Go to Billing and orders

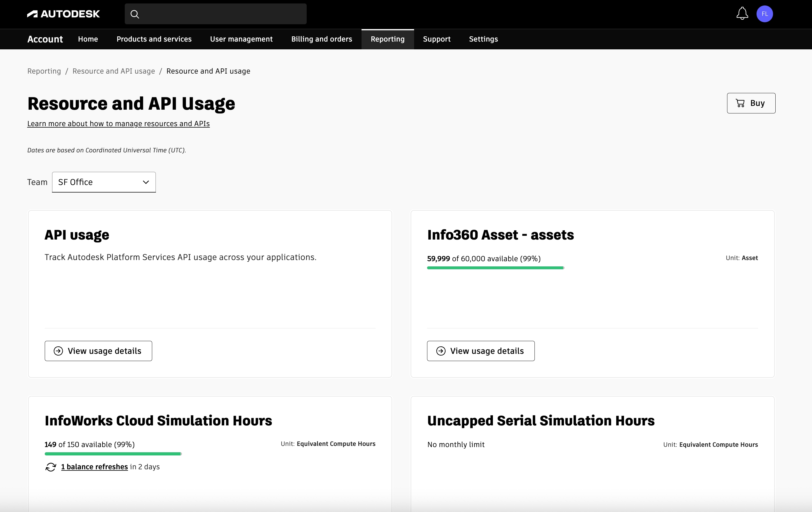(321, 39)
